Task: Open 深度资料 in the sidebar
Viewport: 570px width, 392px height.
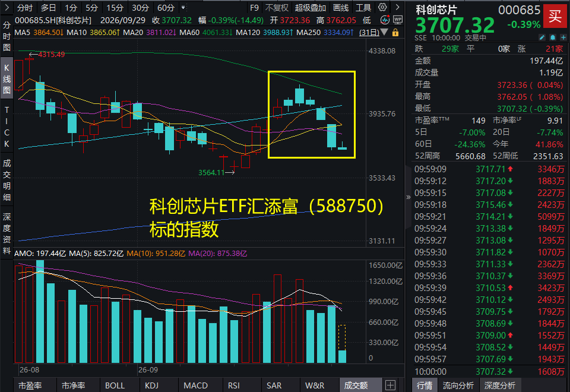Action: click(x=7, y=233)
